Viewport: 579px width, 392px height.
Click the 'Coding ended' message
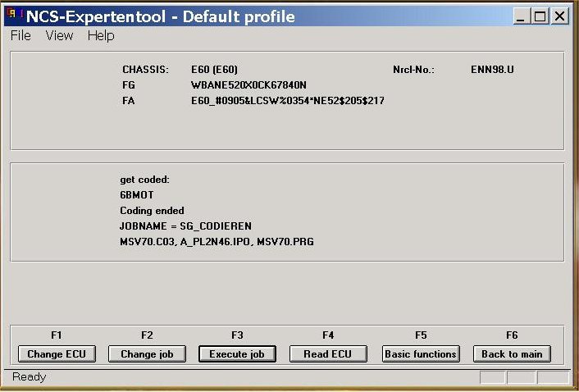(x=152, y=211)
